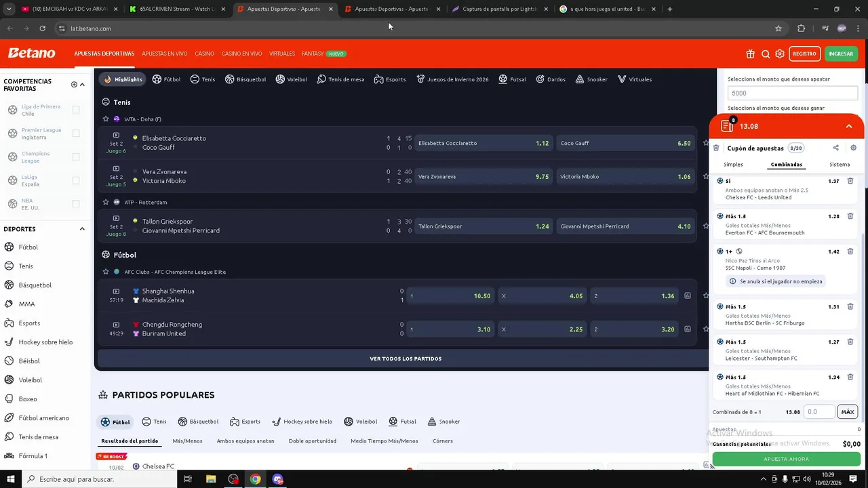868x488 pixels.
Task: Tick the Premier League Inglaterra checkbox
Action: point(76,134)
